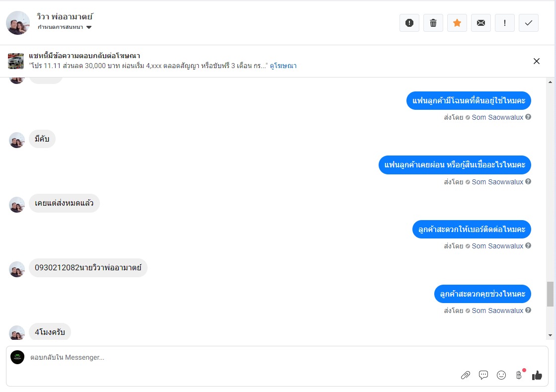Image resolution: width=556 pixels, height=392 pixels.
Task: Focus the ตอบกลับใน Messenger reply field
Action: pos(238,357)
